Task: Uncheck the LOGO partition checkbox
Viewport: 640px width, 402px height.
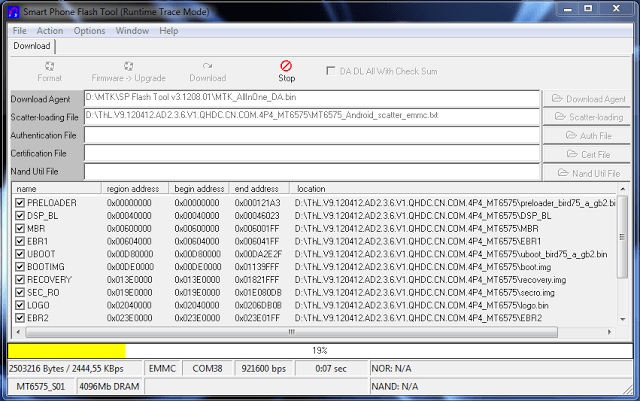Action: pos(20,305)
